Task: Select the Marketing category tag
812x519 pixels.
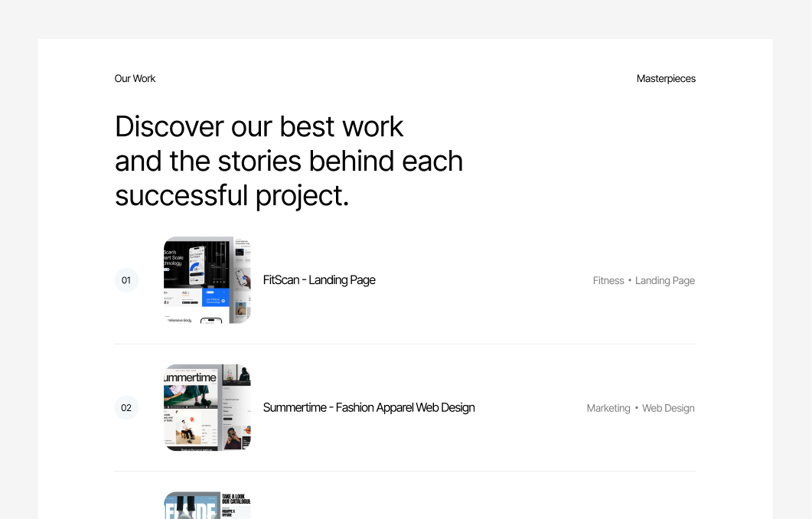Action: (608, 408)
